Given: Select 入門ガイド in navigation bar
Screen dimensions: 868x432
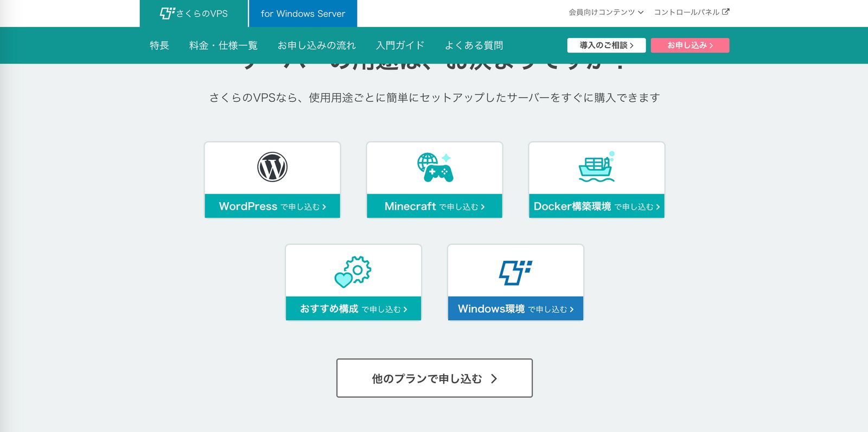Looking at the screenshot, I should 400,46.
